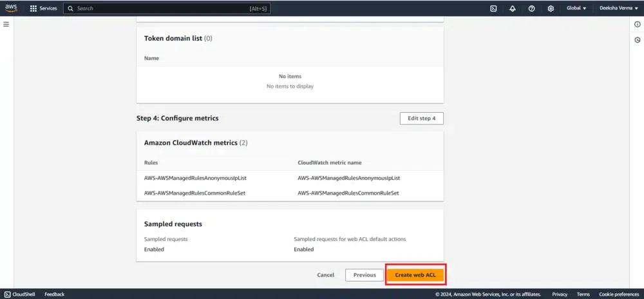The width and height of the screenshot is (644, 299).
Task: Click the Amazon CloudWatch metrics heading
Action: [196, 143]
